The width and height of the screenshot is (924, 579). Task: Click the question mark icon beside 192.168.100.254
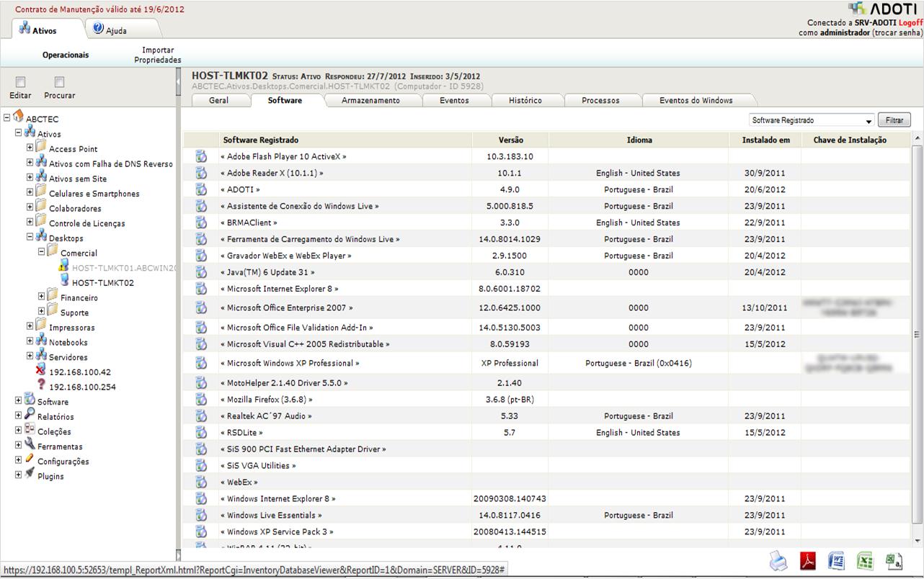pos(41,385)
